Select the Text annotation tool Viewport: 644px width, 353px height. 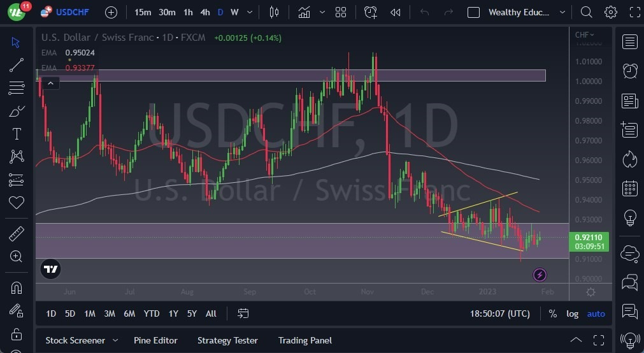pyautogui.click(x=17, y=134)
